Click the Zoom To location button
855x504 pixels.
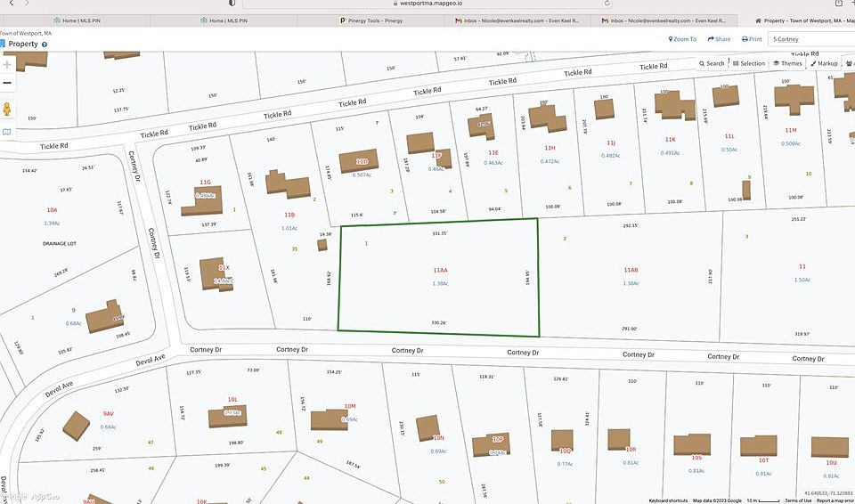coord(683,39)
